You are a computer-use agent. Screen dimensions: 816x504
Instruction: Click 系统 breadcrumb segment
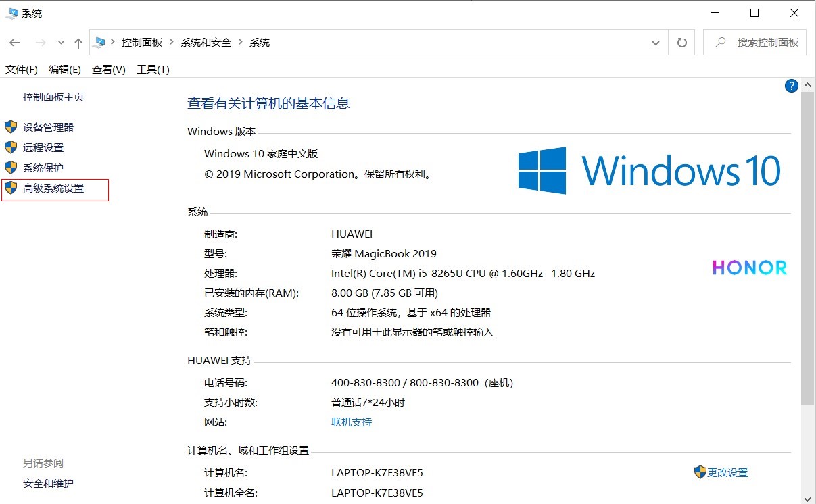tap(260, 43)
